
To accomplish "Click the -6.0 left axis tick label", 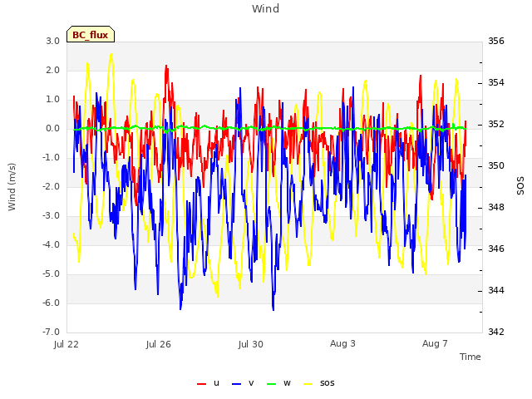I will pos(51,303).
